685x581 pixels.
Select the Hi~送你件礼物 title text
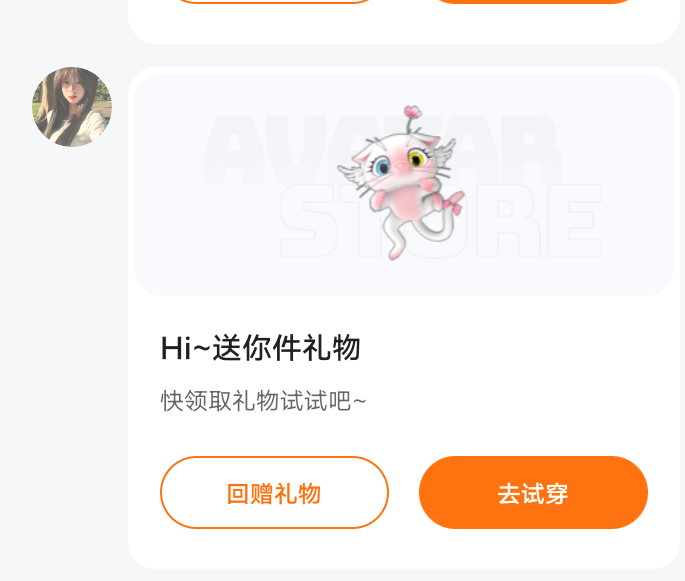[x=261, y=348]
